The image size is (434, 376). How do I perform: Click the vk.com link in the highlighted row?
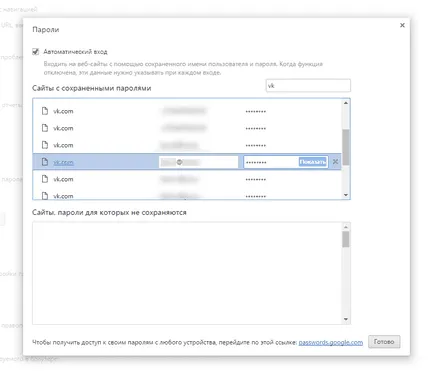pos(63,162)
